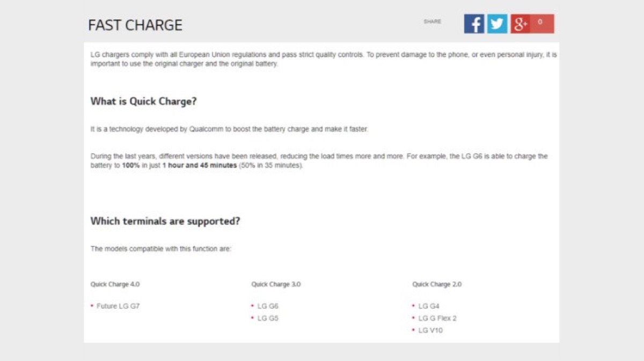This screenshot has width=644, height=361.
Task: Choose the LG G5 list entry
Action: (x=268, y=319)
